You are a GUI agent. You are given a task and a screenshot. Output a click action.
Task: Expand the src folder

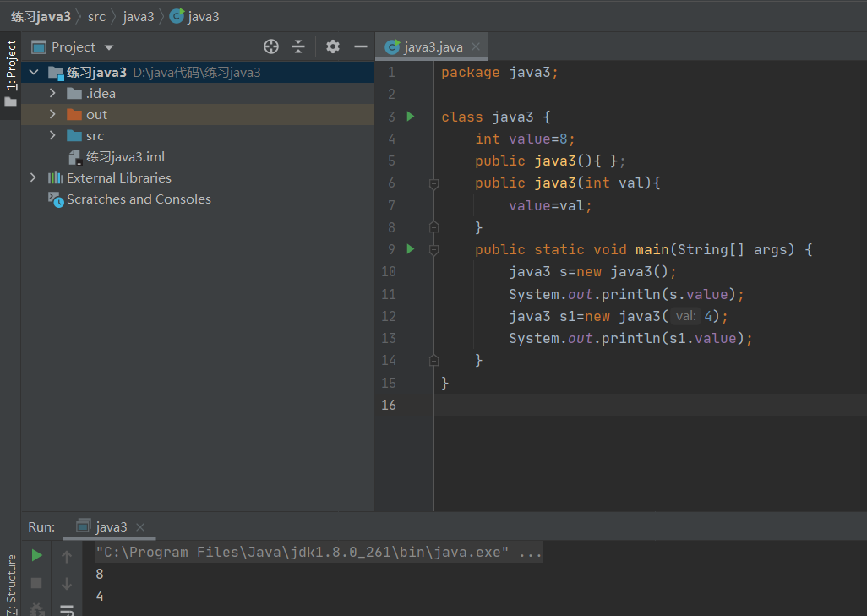point(52,135)
